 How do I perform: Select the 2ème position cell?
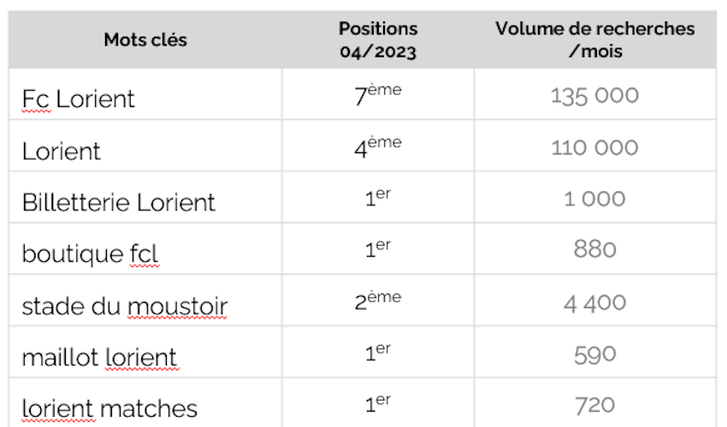(378, 302)
